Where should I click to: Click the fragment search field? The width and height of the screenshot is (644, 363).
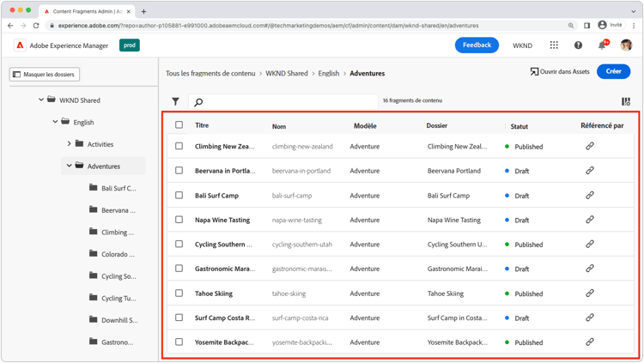click(x=283, y=101)
